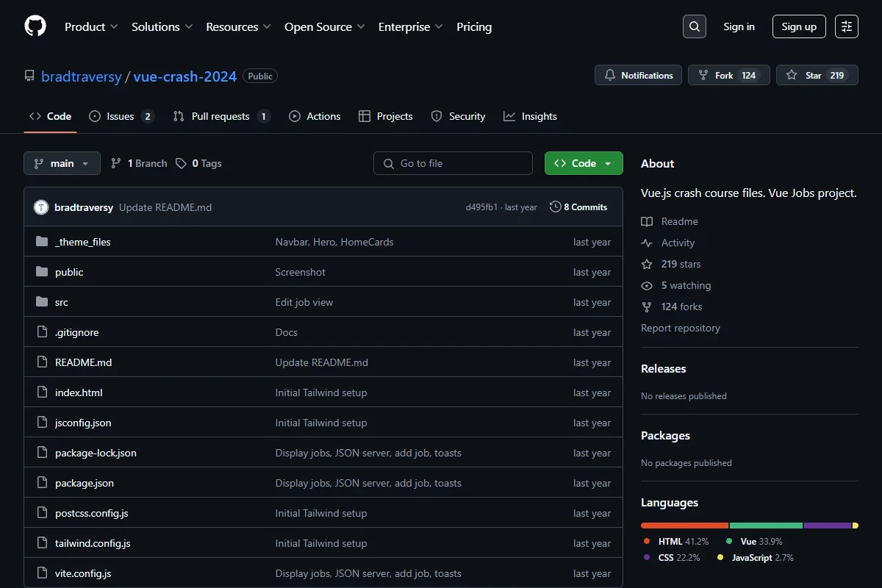Click the _theme_files folder icon

pyautogui.click(x=42, y=242)
